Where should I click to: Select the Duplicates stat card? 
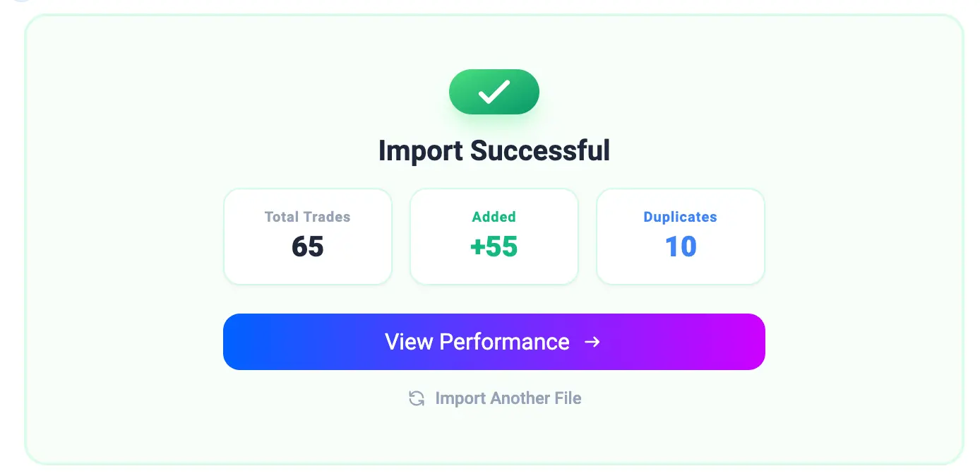(x=680, y=236)
